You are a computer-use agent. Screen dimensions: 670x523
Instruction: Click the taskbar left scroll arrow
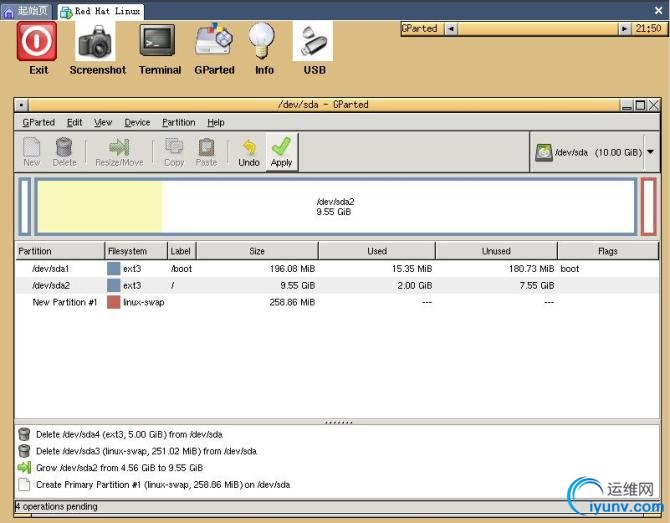click(451, 29)
